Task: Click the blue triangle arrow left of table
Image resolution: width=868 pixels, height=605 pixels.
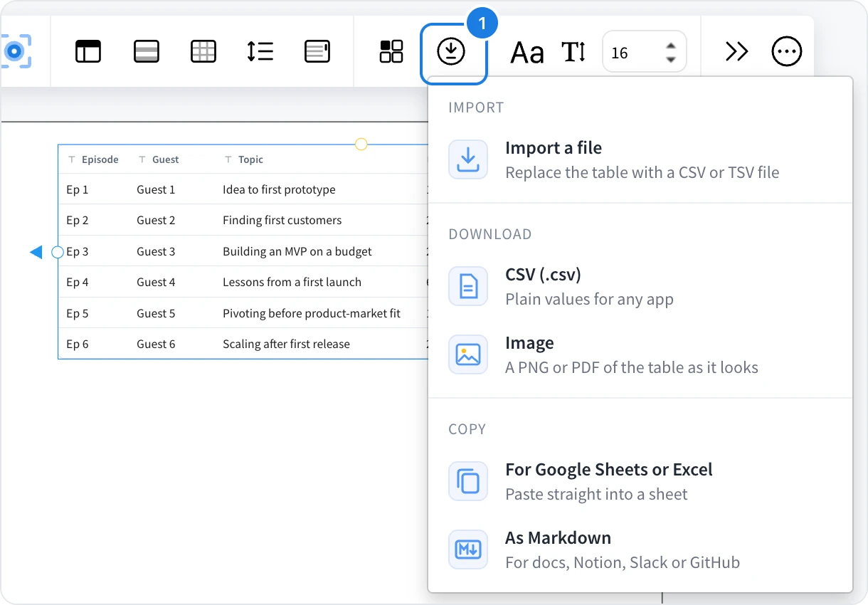Action: [36, 251]
